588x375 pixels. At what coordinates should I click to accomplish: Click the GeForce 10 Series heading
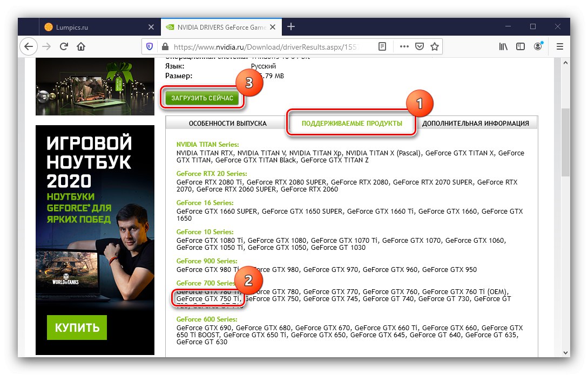pyautogui.click(x=205, y=232)
